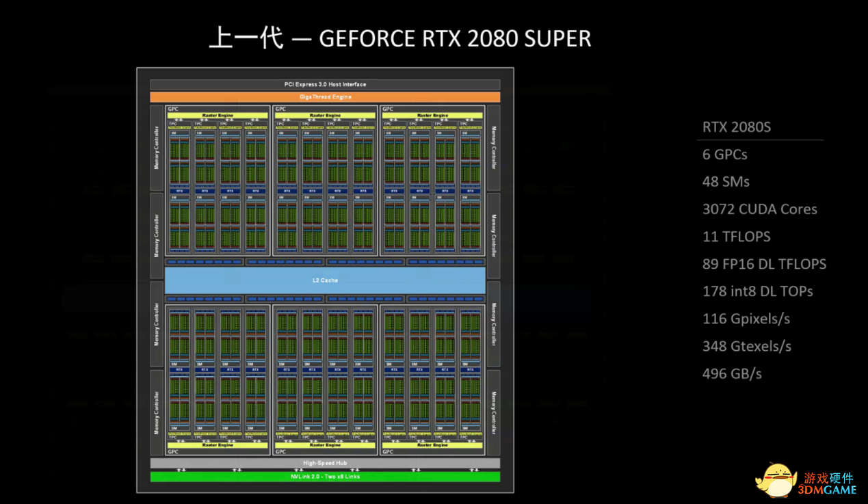Click the Raster Engine bar in the top-left GPC
The image size is (868, 504).
pos(218,116)
